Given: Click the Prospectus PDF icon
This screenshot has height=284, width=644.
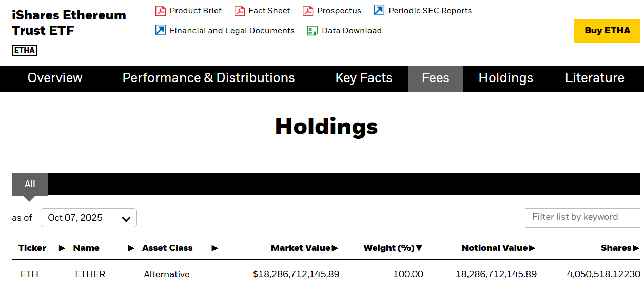Looking at the screenshot, I should click(308, 11).
